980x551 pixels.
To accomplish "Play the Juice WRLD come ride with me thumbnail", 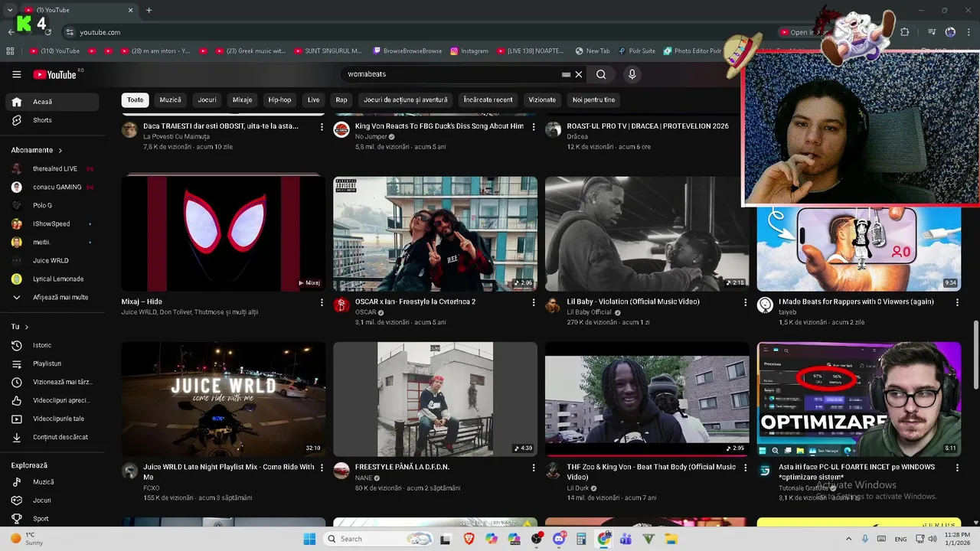I will [224, 399].
